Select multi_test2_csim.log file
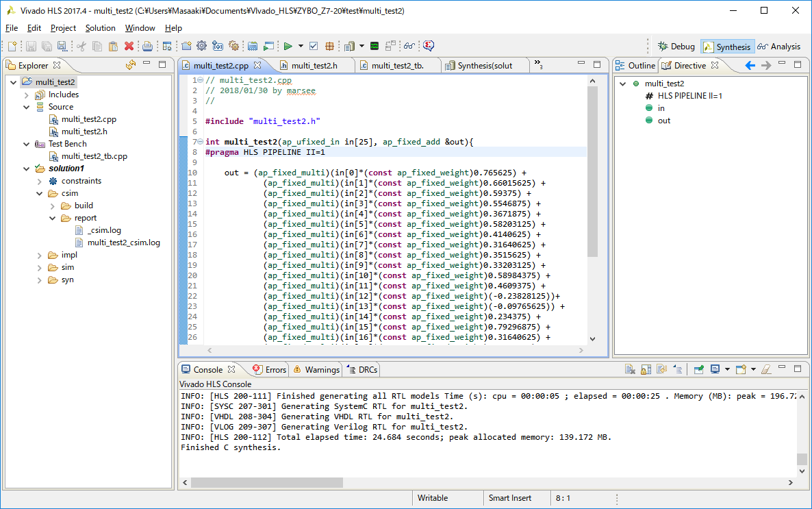Screen dimensions: 812x509 click(123, 243)
